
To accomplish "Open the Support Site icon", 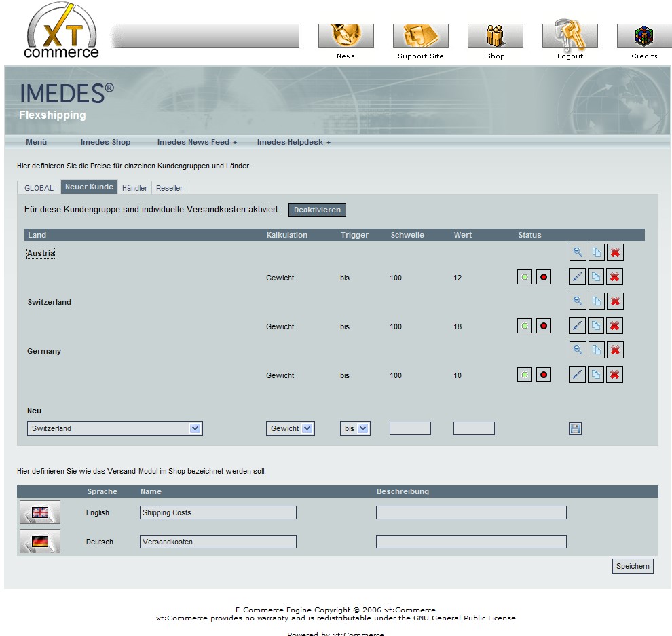I will 420,35.
